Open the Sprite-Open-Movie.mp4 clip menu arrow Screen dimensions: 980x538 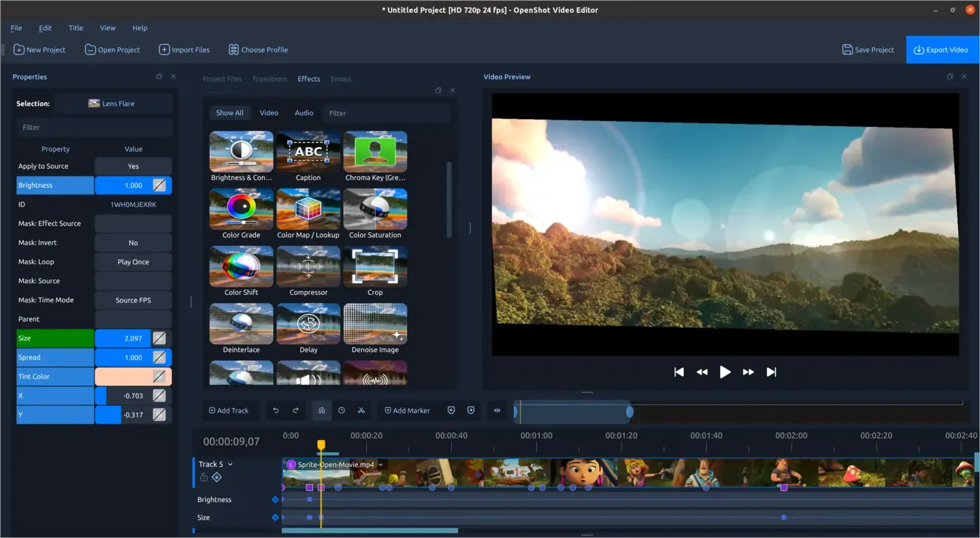pyautogui.click(x=381, y=464)
